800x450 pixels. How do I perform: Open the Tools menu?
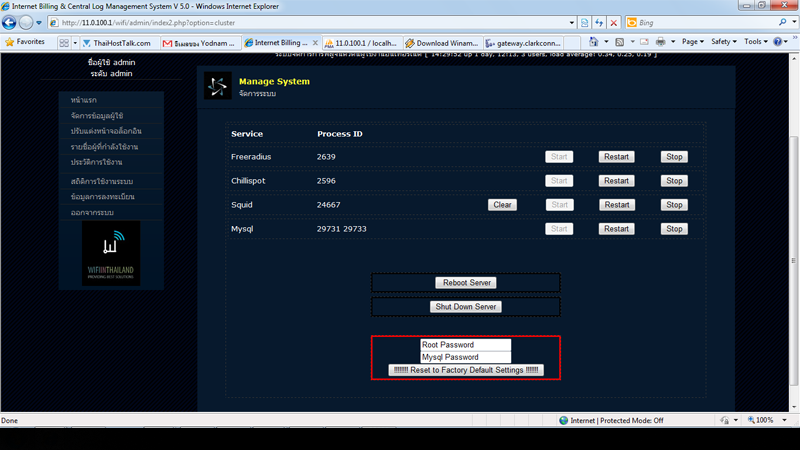click(x=756, y=42)
